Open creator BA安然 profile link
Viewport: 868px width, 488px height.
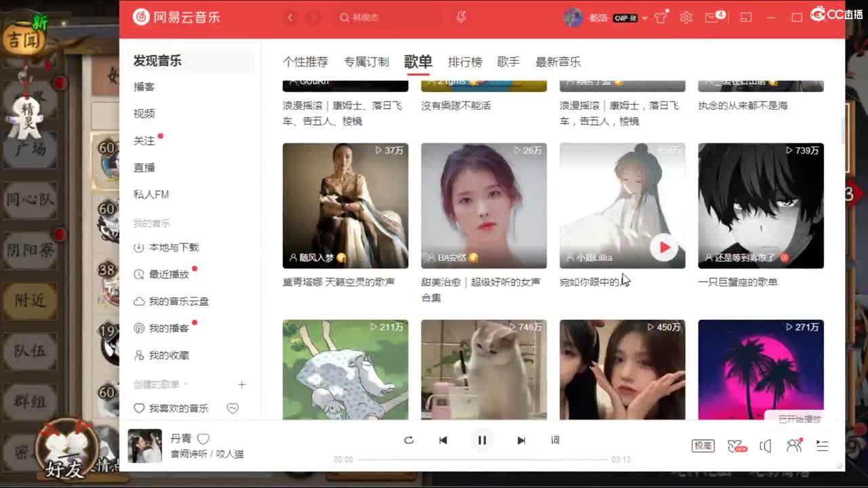pyautogui.click(x=452, y=258)
